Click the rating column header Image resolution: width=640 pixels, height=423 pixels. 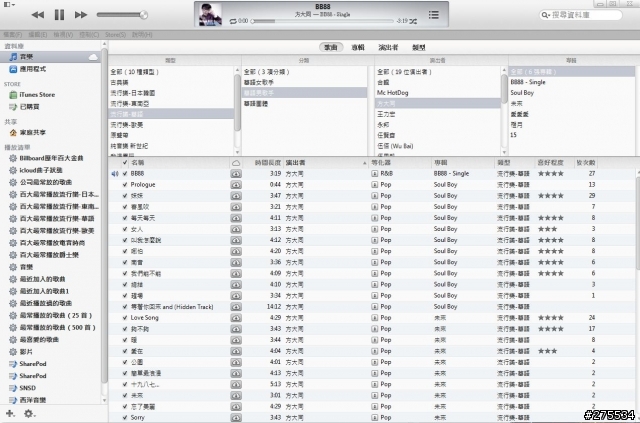click(554, 163)
